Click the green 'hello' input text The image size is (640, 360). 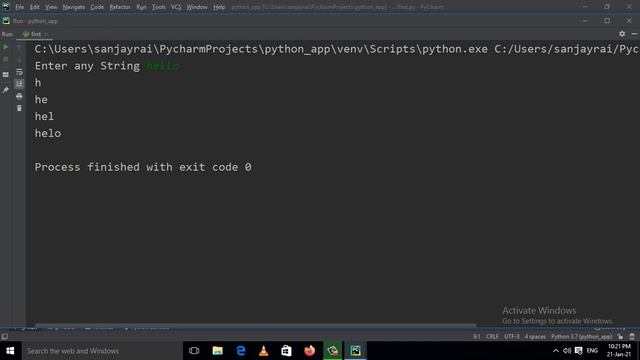pyautogui.click(x=163, y=66)
